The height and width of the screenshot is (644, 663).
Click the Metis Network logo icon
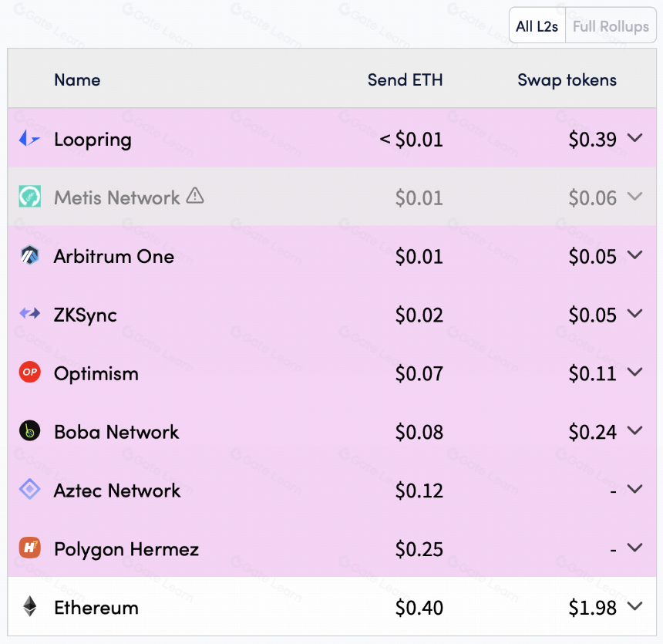pos(29,197)
